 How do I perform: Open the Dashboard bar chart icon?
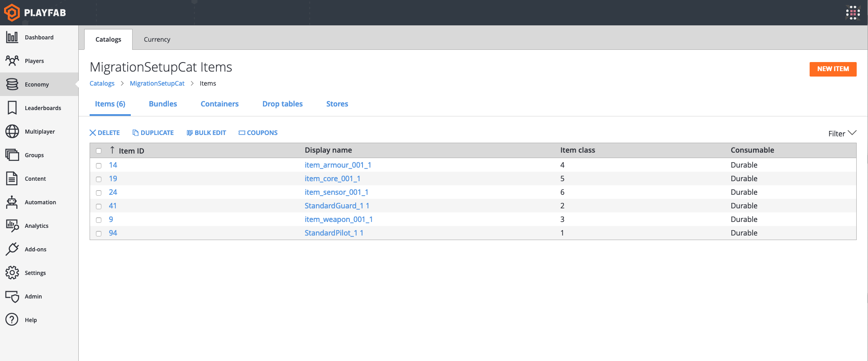[x=12, y=37]
